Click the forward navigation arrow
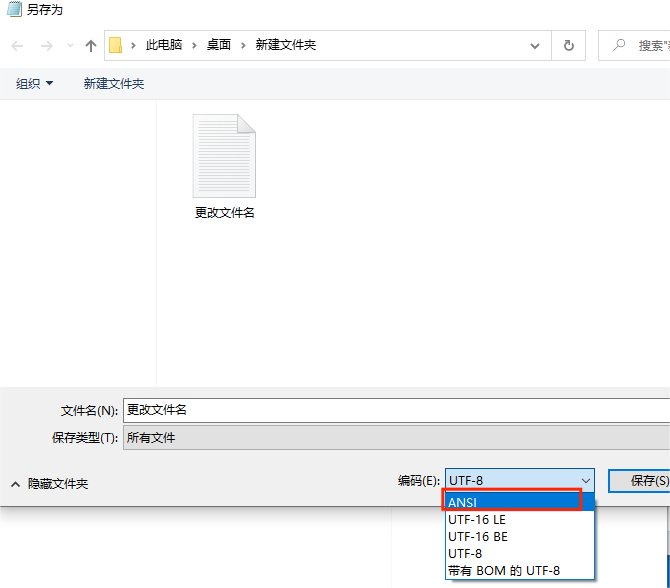Screen dimensions: 670x588 [46, 46]
